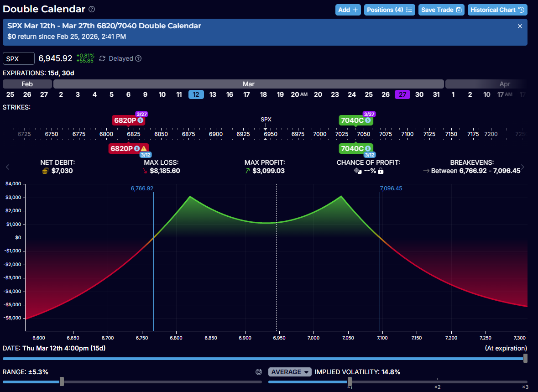Open the AVERAGE dropdown
The image size is (538, 392).
click(x=290, y=372)
